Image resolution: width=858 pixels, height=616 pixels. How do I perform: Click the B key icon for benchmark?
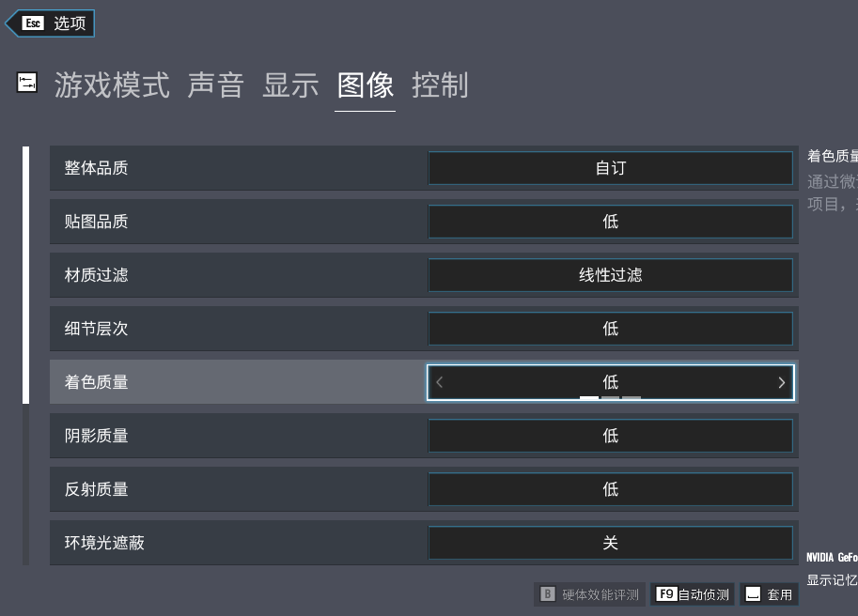(x=548, y=594)
